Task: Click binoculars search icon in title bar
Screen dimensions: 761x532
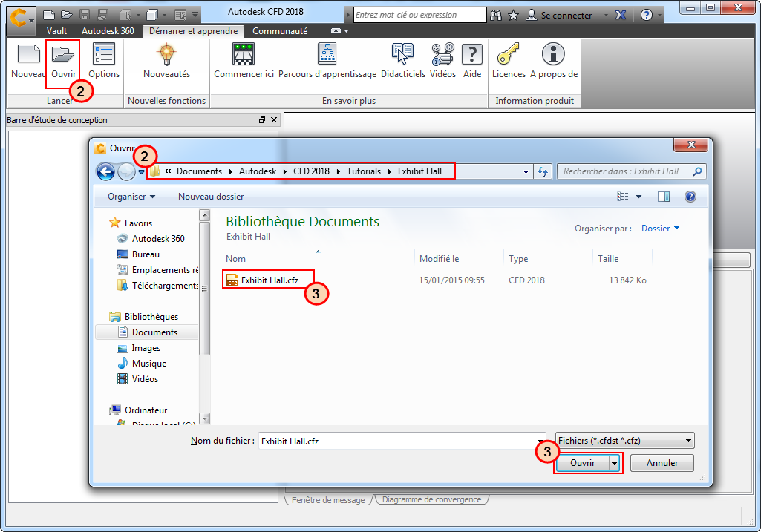Action: [x=496, y=15]
